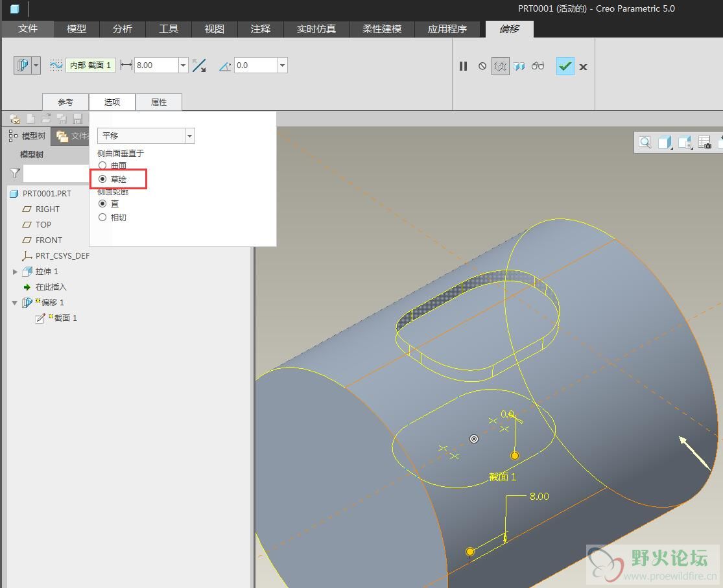Cancel the offset feature with X

click(584, 67)
